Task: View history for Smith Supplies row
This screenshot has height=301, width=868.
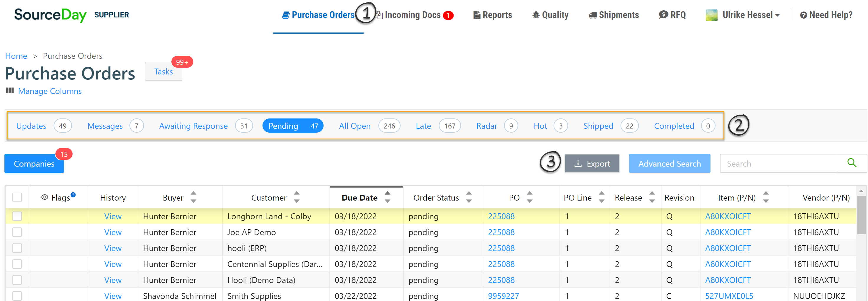Action: pos(113,296)
